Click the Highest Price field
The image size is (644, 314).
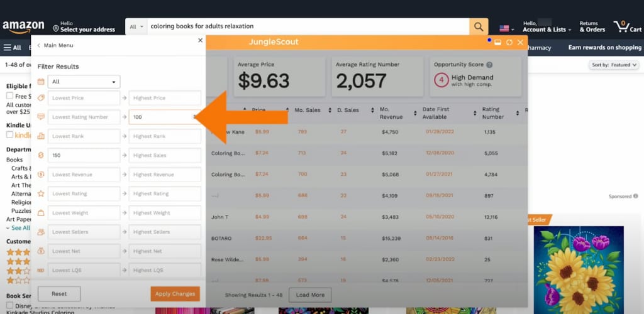(165, 98)
